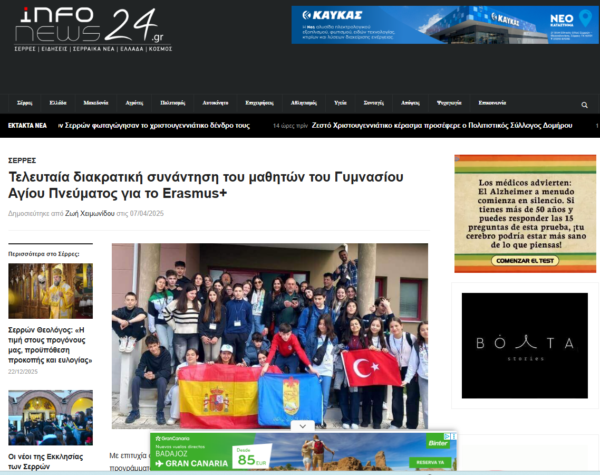
Task: Open the Ελλάδα menu item
Action: 58,103
